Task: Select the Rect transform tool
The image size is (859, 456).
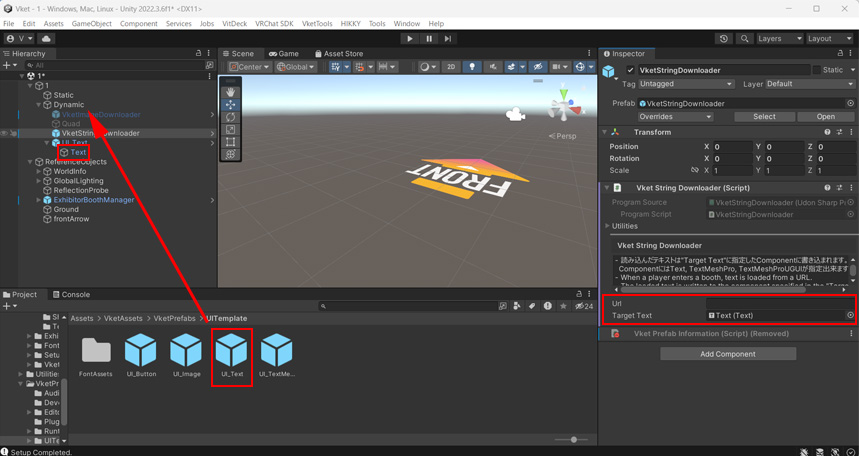Action: click(232, 142)
